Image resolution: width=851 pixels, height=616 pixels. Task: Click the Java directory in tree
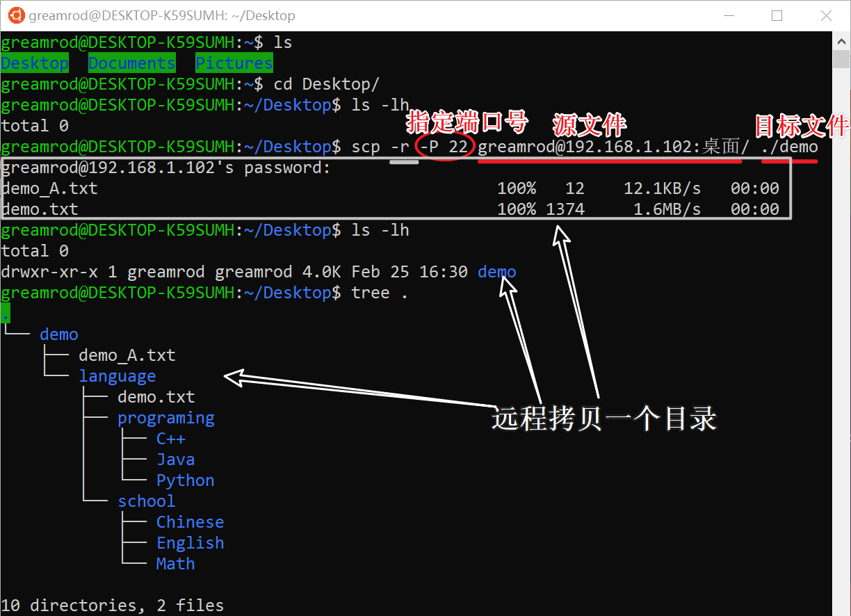coord(176,460)
